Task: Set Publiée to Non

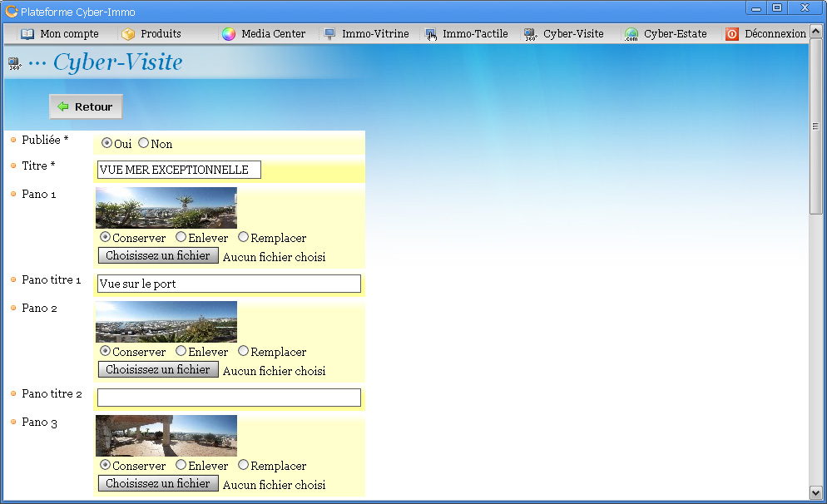Action: coord(143,143)
